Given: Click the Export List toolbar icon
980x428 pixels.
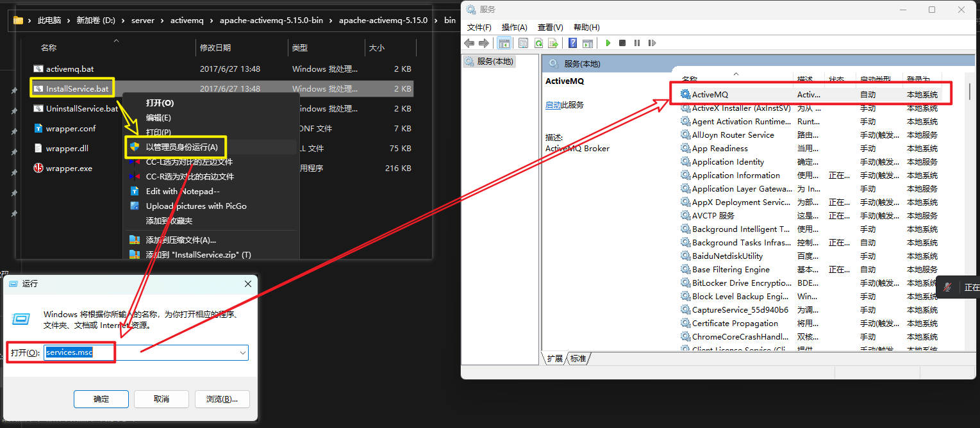Looking at the screenshot, I should point(553,43).
